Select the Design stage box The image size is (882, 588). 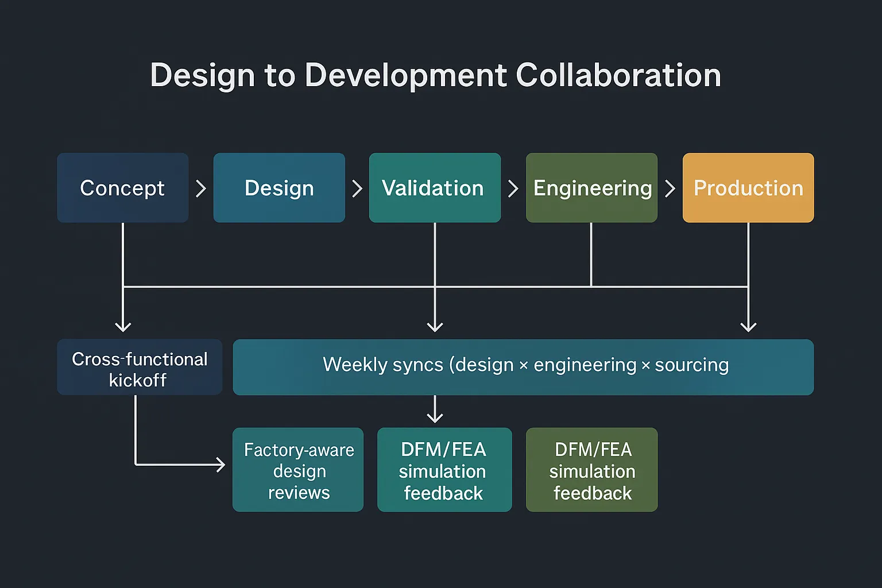pos(279,188)
